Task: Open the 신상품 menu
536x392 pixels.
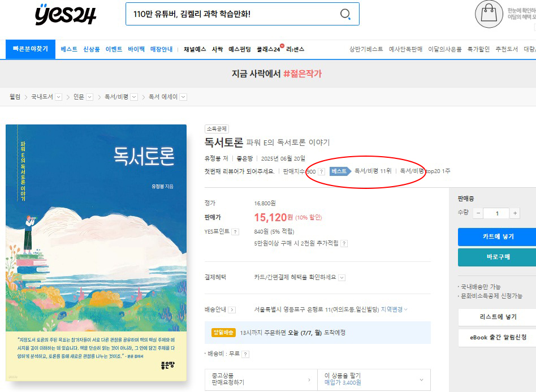Action: pyautogui.click(x=91, y=49)
